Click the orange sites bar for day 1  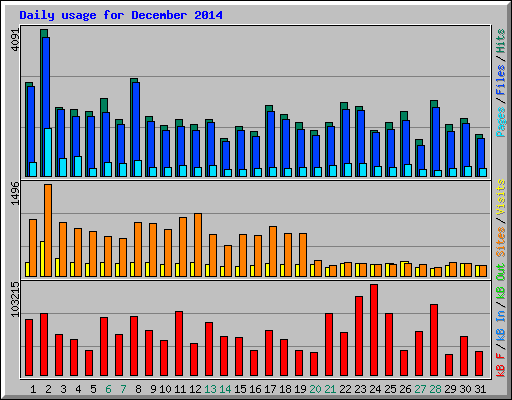click(x=33, y=248)
